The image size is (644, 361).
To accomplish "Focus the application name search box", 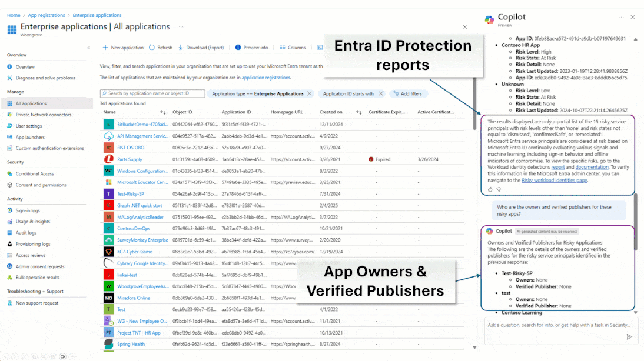I will (x=152, y=93).
